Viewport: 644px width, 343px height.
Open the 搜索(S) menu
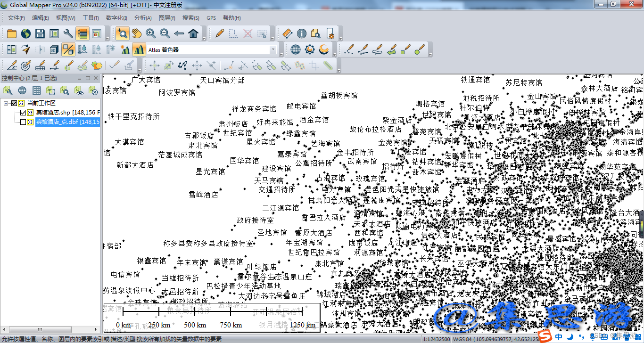click(x=191, y=18)
